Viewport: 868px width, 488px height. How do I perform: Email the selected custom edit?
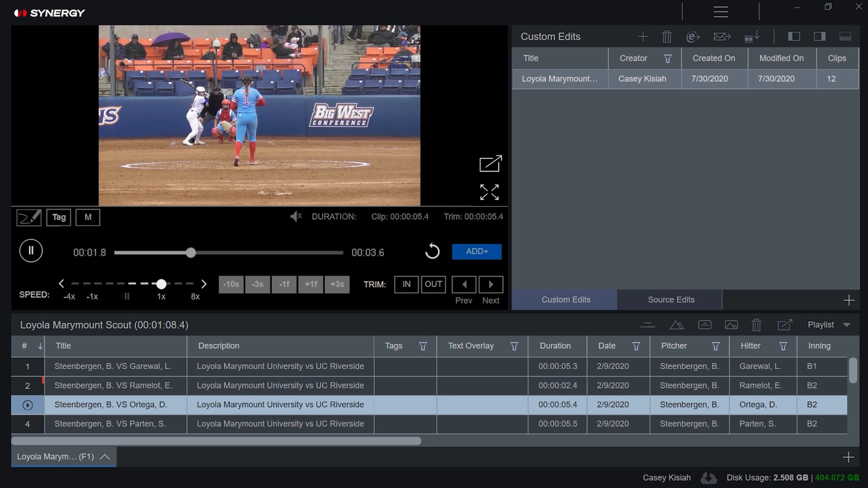(x=722, y=37)
